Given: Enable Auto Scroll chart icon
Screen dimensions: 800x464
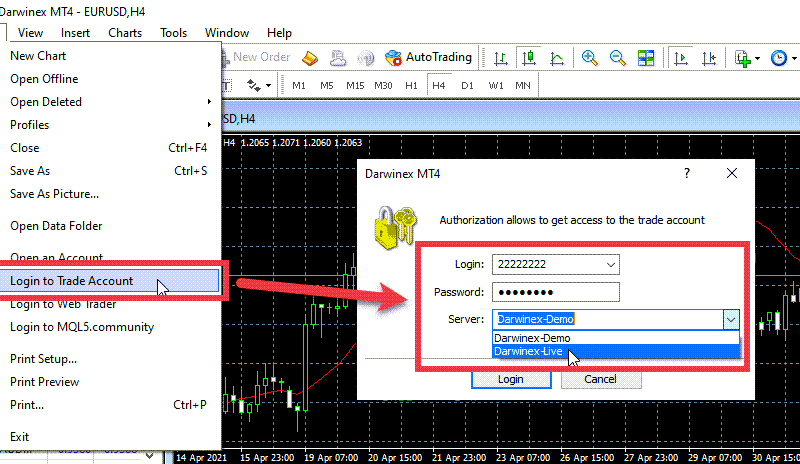Looking at the screenshot, I should coord(681,58).
